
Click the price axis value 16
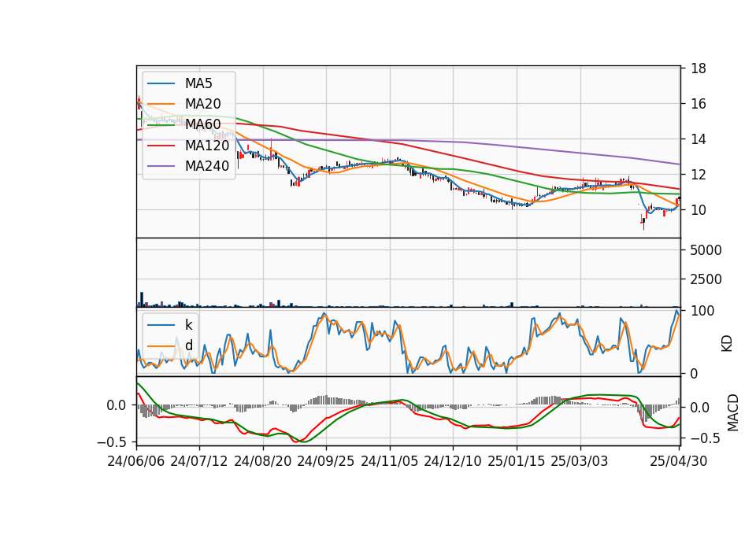tap(699, 104)
